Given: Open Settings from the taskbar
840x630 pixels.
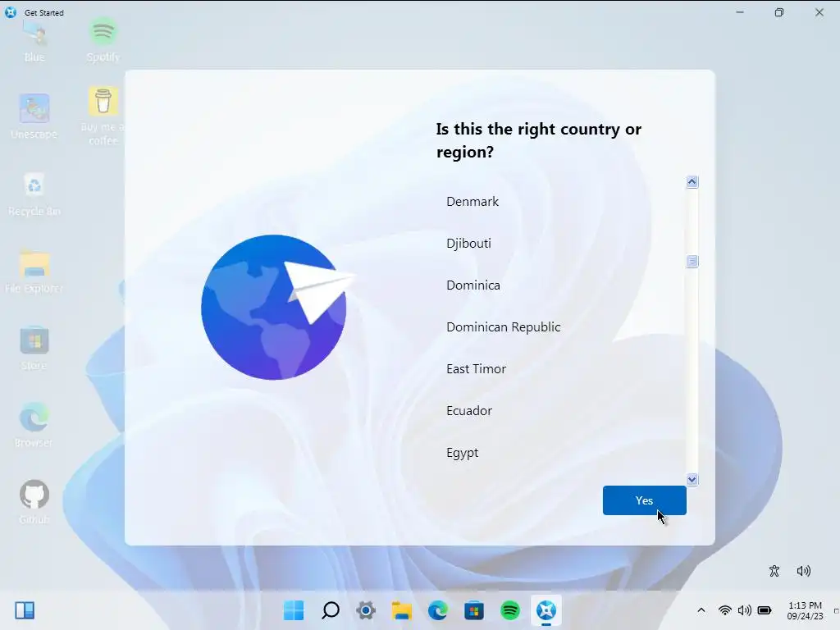Looking at the screenshot, I should pos(366,610).
